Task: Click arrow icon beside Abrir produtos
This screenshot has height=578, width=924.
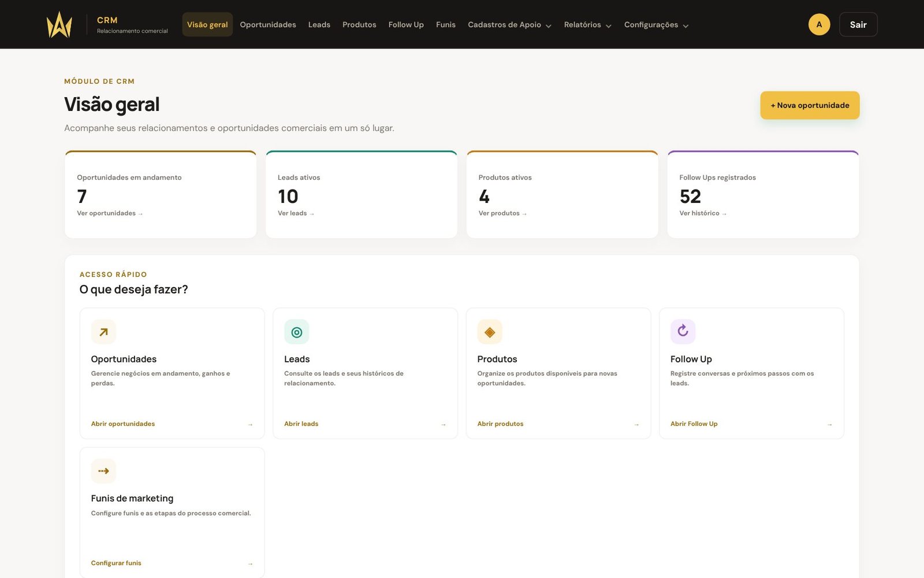Action: (x=636, y=424)
